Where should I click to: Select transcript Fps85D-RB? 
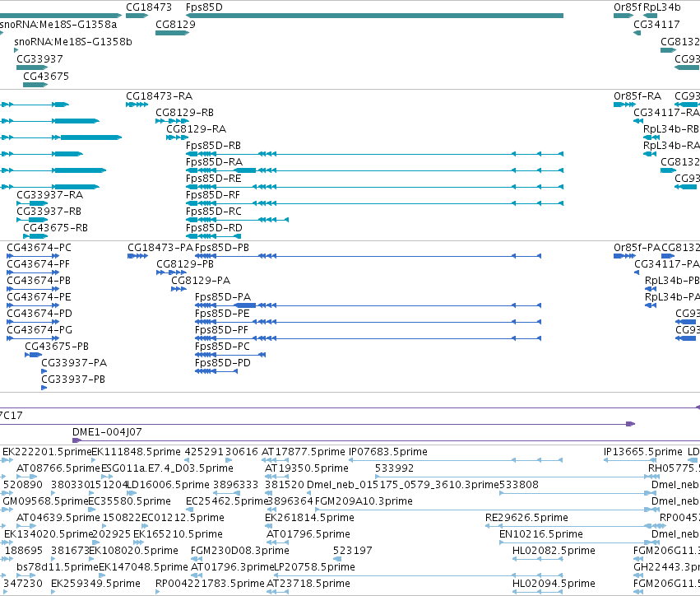pyautogui.click(x=213, y=146)
